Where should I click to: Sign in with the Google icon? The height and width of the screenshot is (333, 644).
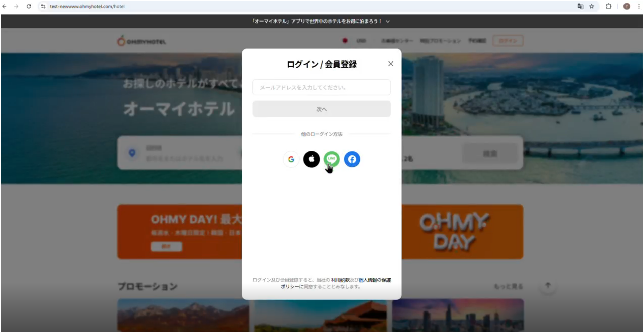pos(291,159)
